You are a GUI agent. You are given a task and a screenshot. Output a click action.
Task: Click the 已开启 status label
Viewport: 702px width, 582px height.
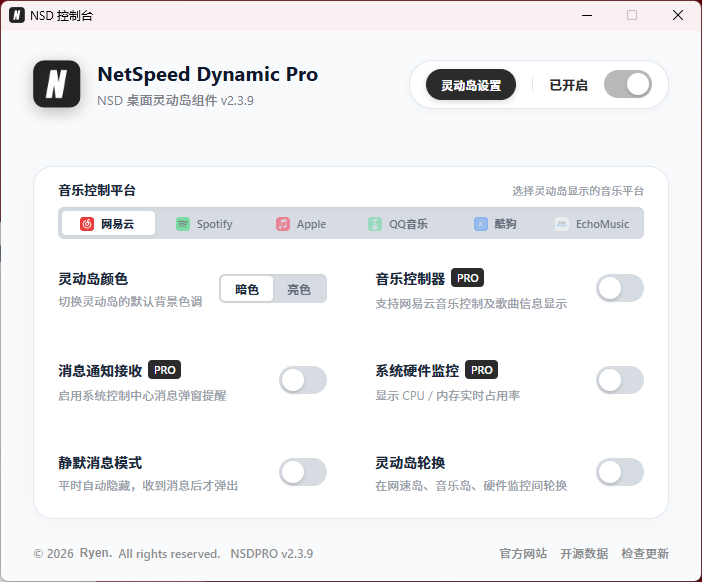pyautogui.click(x=568, y=85)
